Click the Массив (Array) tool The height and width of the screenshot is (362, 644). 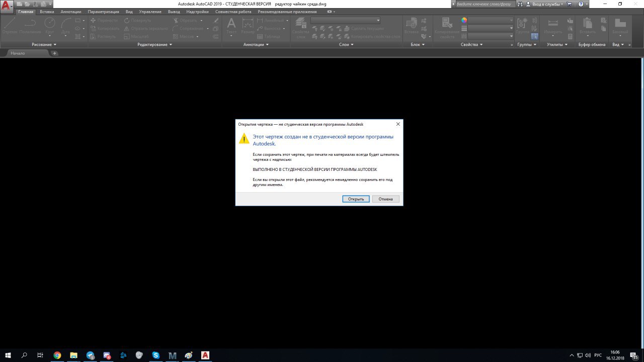click(x=184, y=37)
